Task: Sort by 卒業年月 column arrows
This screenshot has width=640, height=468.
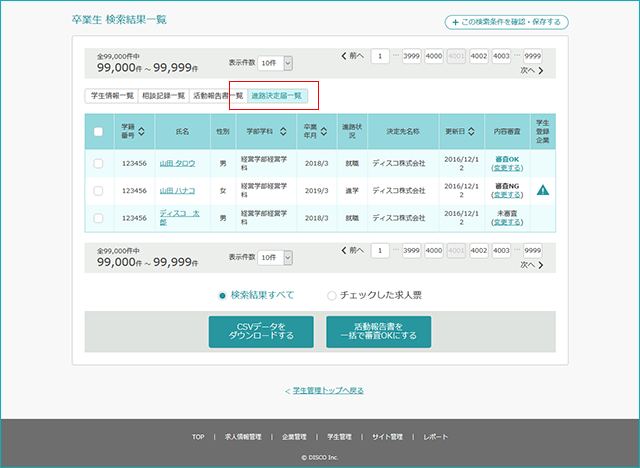Action: (x=324, y=131)
